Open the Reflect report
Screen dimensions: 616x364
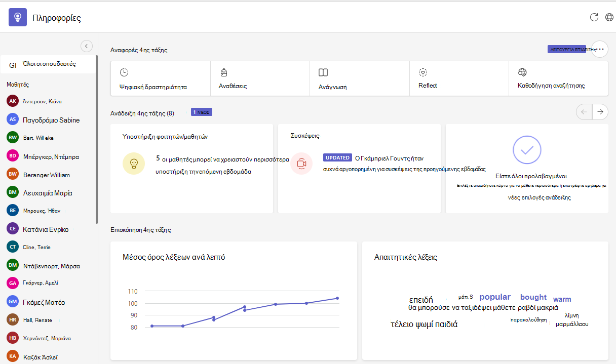[459, 78]
